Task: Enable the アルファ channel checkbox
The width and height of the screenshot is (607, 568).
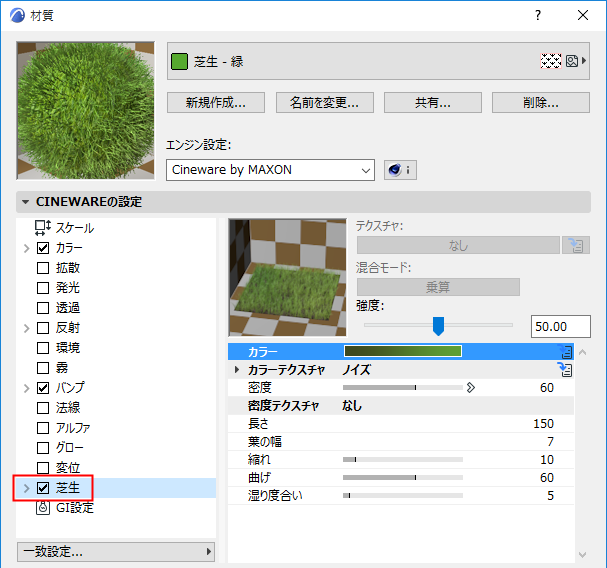Action: pos(43,428)
